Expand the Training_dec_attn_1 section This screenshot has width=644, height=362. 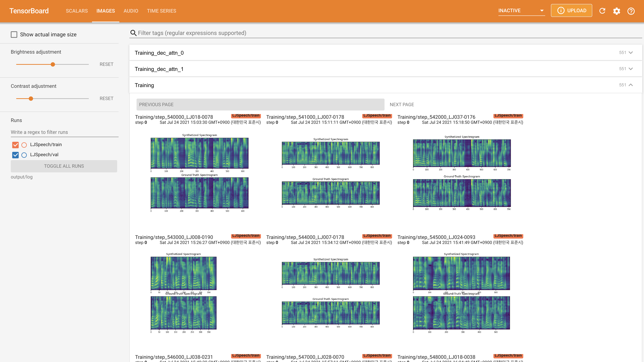631,69
